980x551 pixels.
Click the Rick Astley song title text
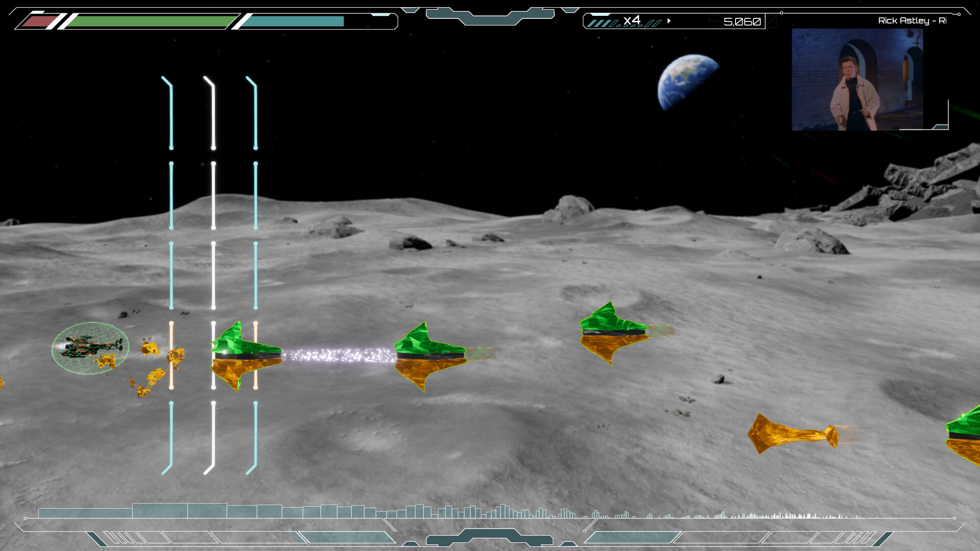912,20
